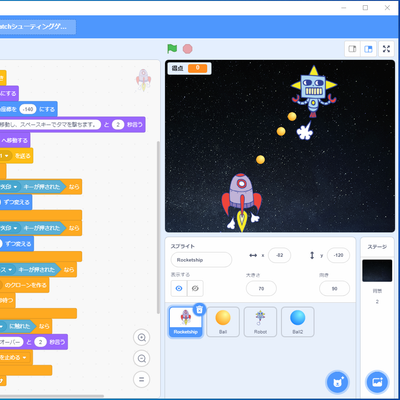Edit the project title field

point(38,27)
